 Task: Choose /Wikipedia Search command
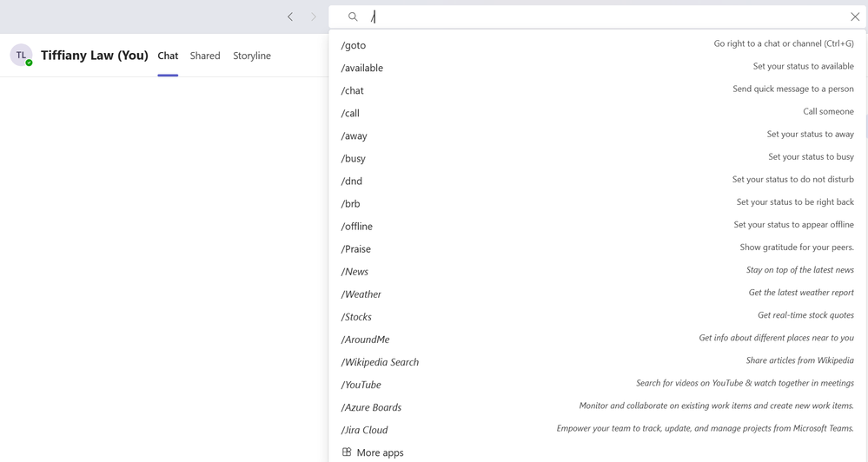coord(598,362)
